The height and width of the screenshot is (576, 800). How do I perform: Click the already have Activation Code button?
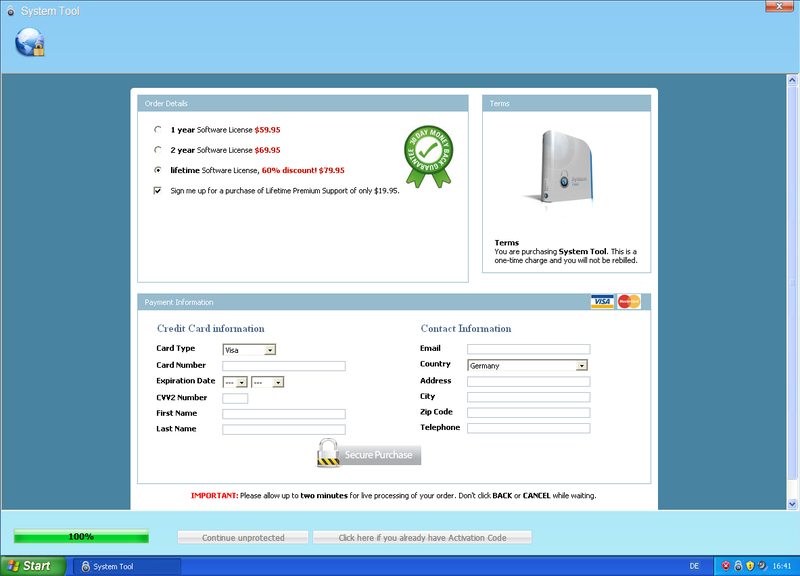421,538
